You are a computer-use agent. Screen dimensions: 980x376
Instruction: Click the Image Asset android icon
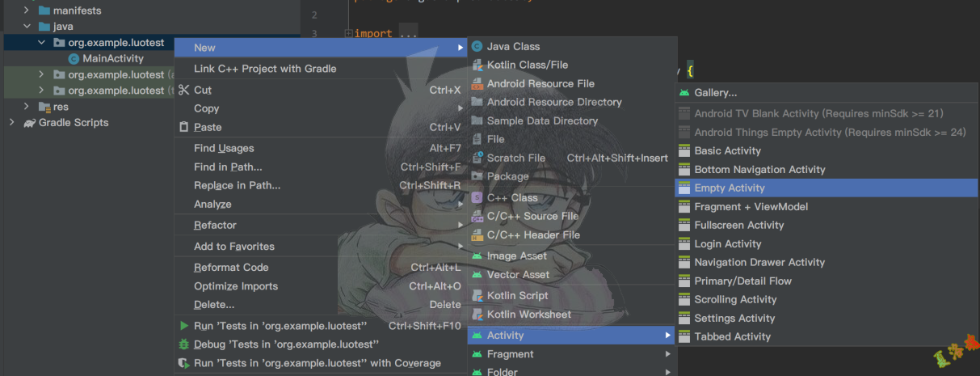[477, 256]
